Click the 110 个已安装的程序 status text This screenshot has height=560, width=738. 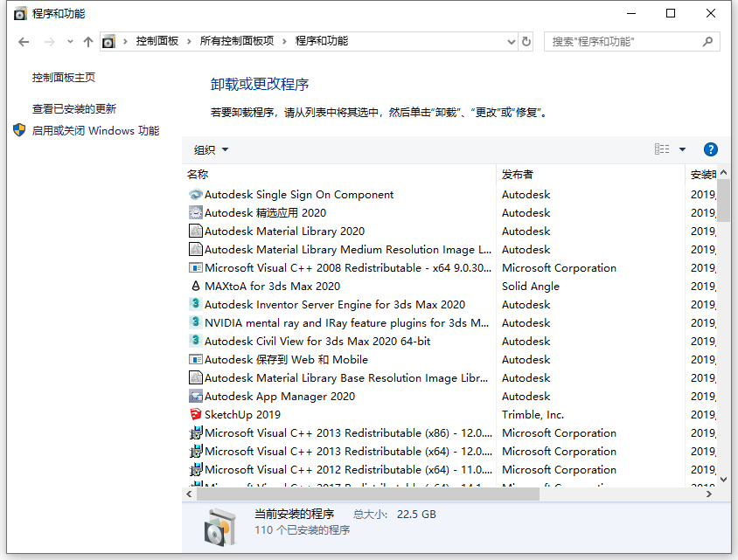pyautogui.click(x=303, y=530)
